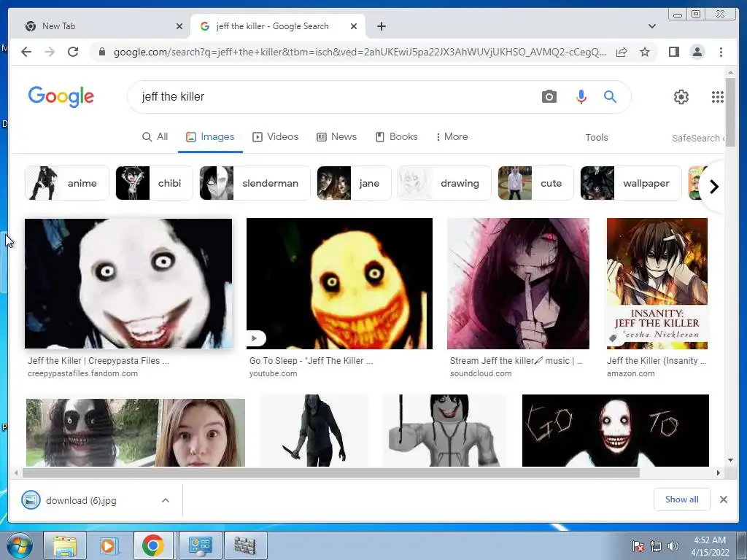Open Google quick settings gear
The image size is (747, 560).
[x=681, y=97]
